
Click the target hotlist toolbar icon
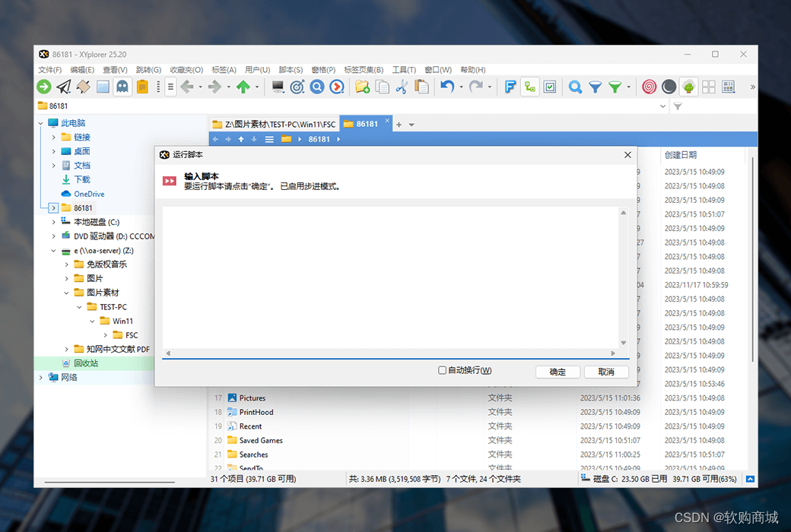[297, 87]
